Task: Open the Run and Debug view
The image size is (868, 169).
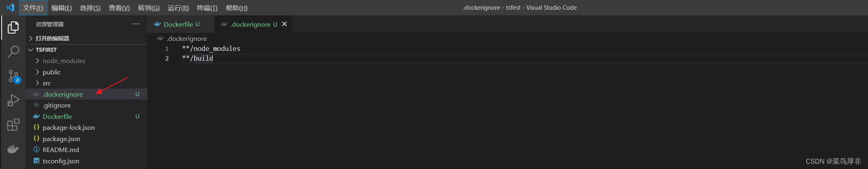Action: click(13, 100)
